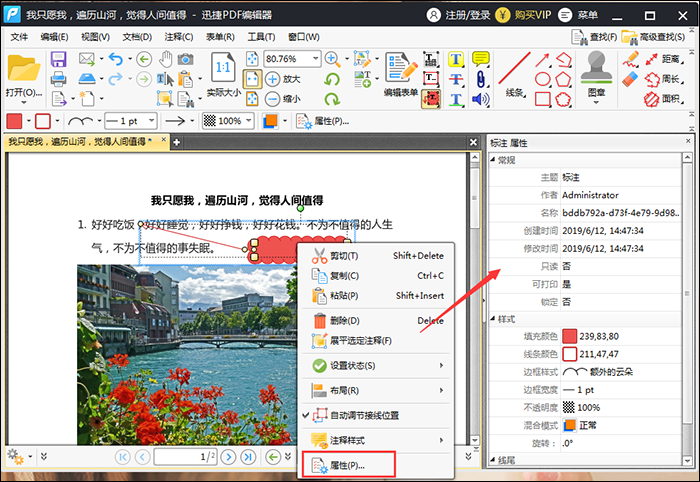Open the 视图(V) menu
Image resolution: width=700 pixels, height=482 pixels.
pyautogui.click(x=95, y=37)
